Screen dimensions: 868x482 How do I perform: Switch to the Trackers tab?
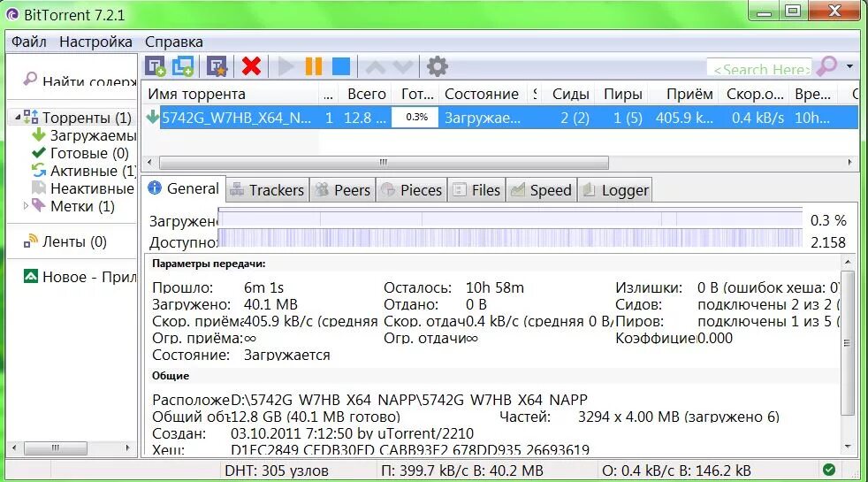click(x=267, y=190)
